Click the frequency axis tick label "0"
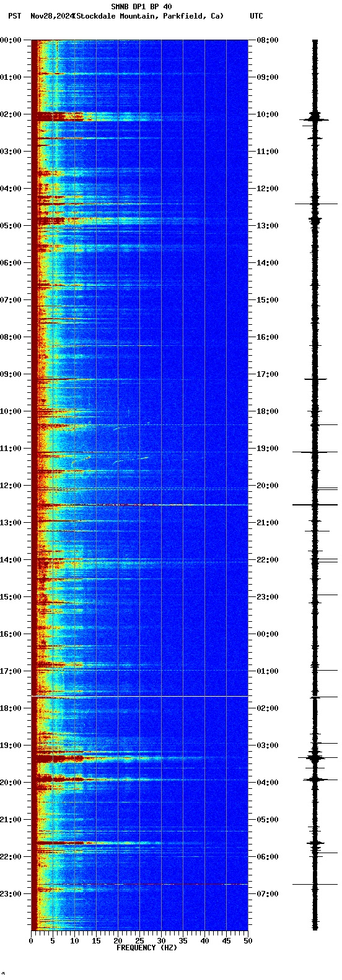This screenshot has height=980, width=342. coord(31,941)
